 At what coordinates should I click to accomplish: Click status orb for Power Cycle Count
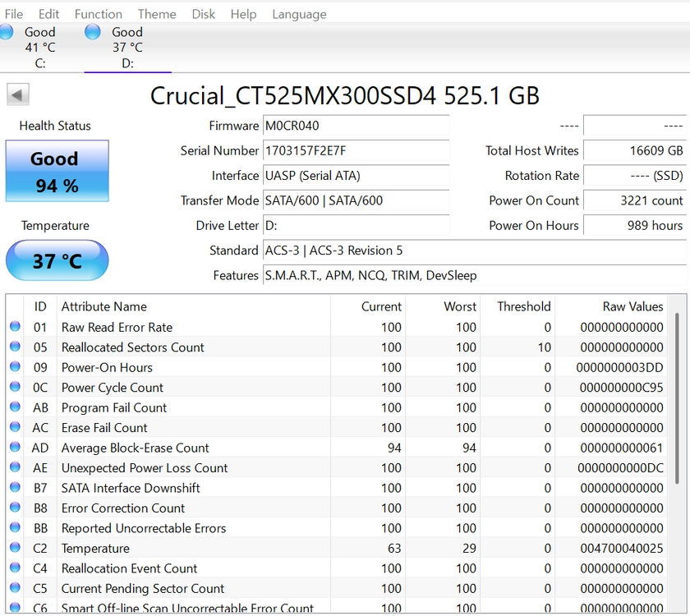tap(15, 387)
